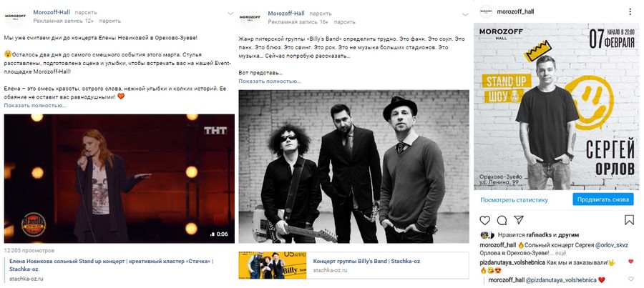The width and height of the screenshot is (644, 288).
Task: Open Посмотреть статистику link
Action: 514,200
